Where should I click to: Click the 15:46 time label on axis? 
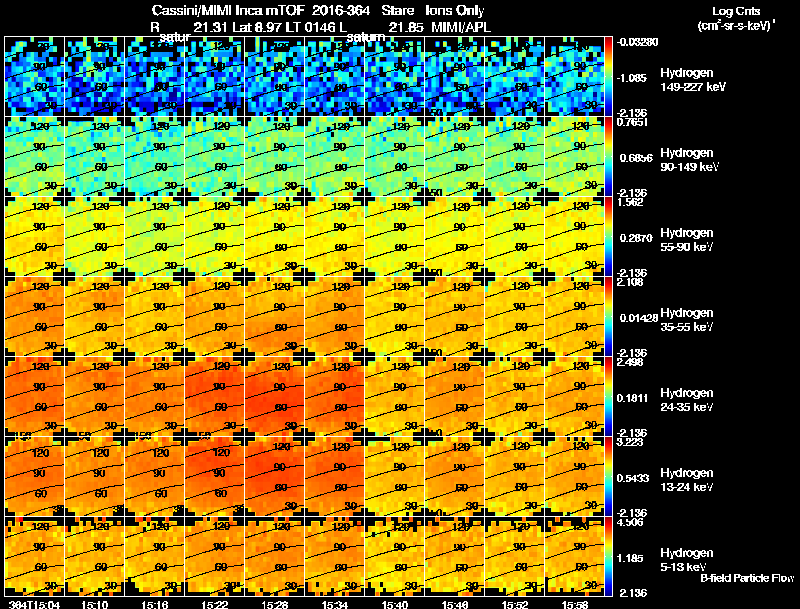(455, 604)
